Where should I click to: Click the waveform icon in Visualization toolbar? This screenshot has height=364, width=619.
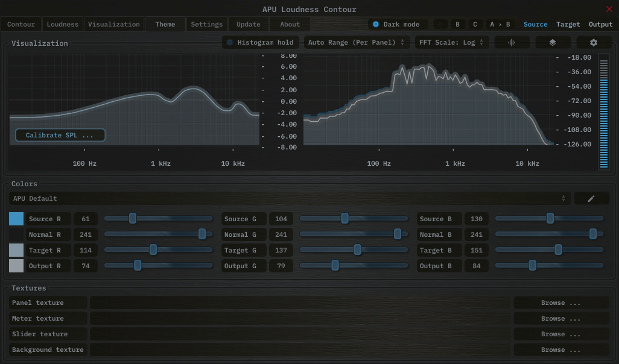512,43
